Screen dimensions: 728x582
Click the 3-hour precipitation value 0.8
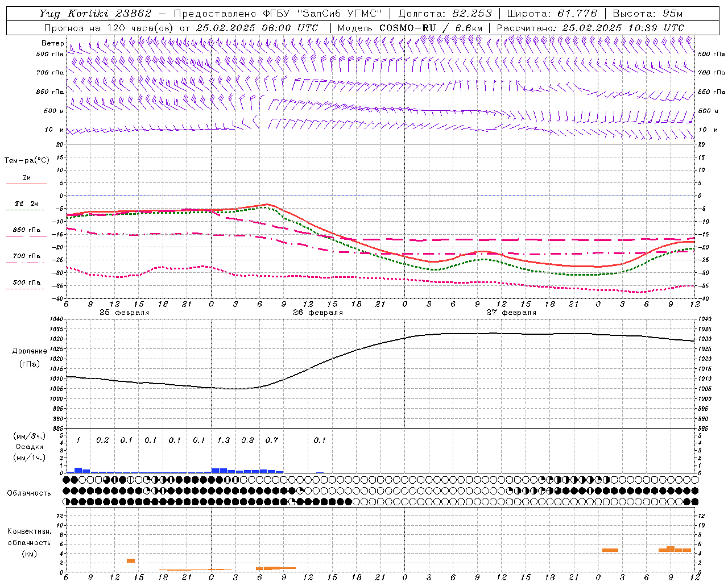point(247,440)
